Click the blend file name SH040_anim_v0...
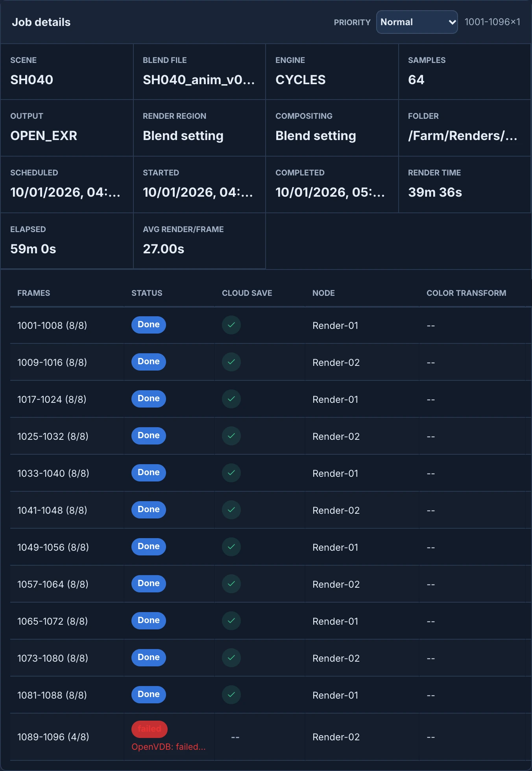 [199, 80]
